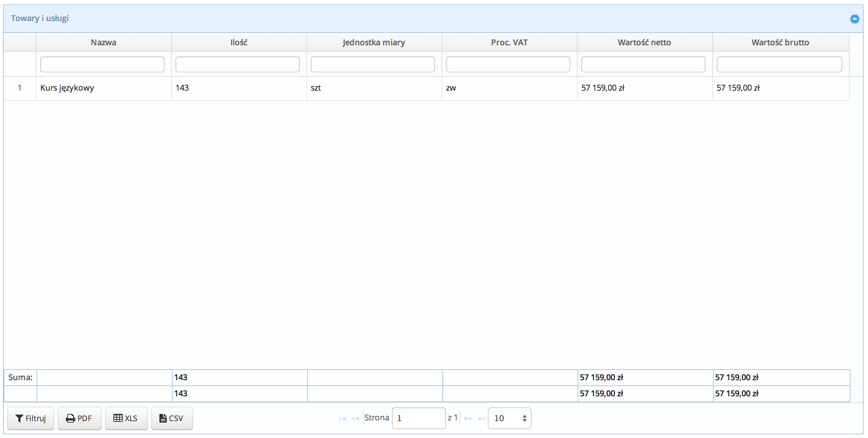Viewport: 868px width, 438px height.
Task: Sort by Nazwa column header
Action: pyautogui.click(x=103, y=42)
